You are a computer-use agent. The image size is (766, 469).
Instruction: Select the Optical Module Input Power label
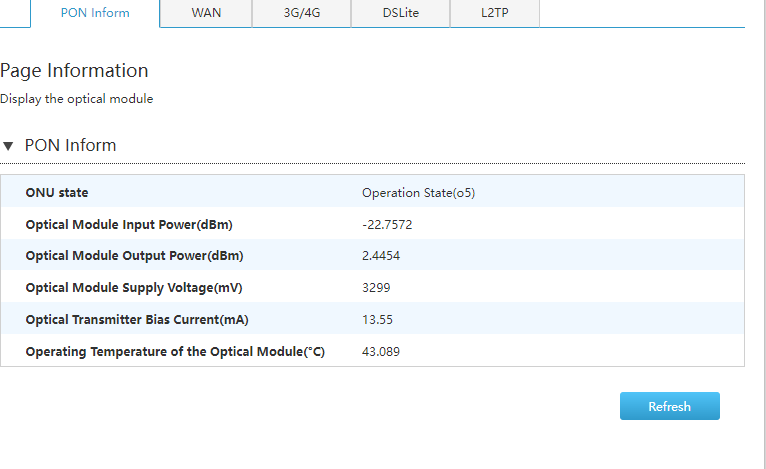pos(129,224)
